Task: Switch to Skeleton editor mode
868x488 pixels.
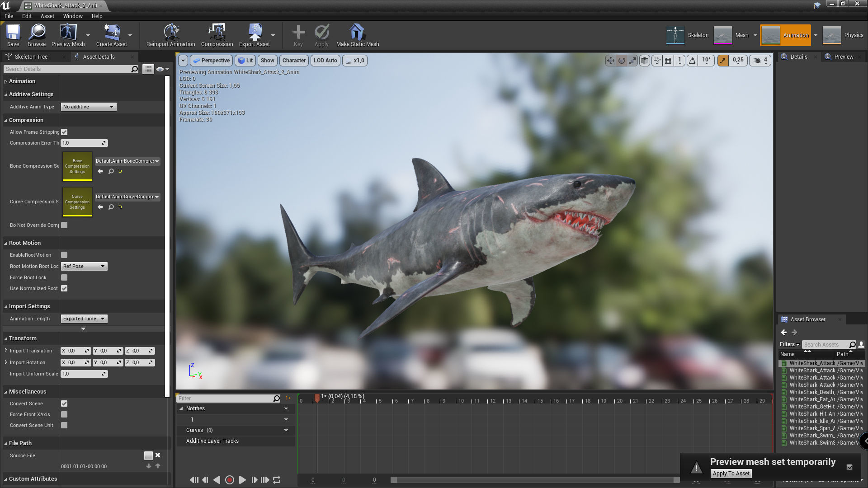Action: (x=688, y=35)
